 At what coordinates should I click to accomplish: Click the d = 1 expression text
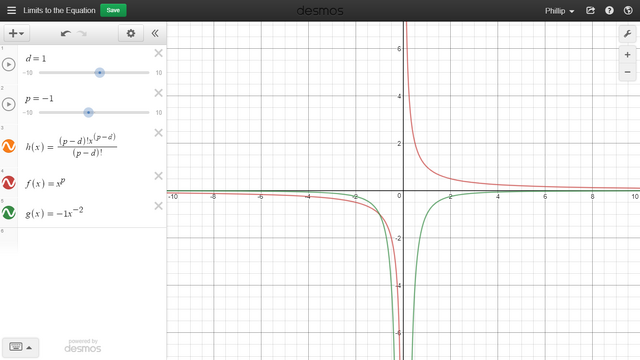click(36, 59)
